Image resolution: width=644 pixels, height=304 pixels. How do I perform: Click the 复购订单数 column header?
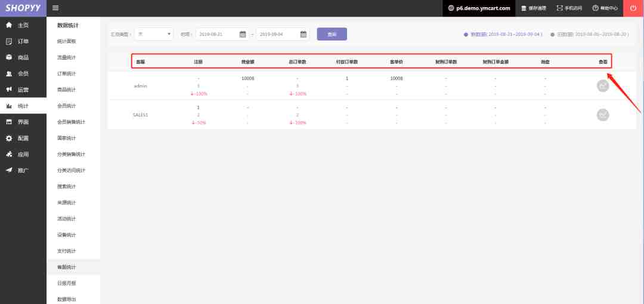tap(446, 62)
